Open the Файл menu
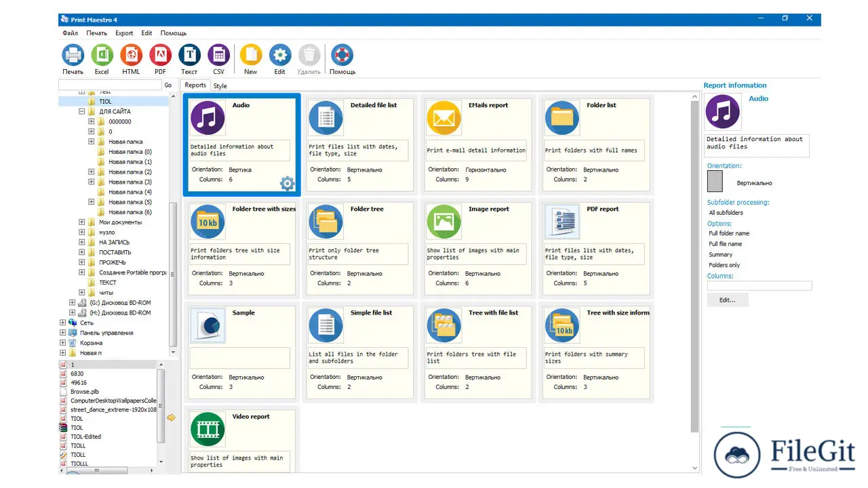 click(x=70, y=33)
